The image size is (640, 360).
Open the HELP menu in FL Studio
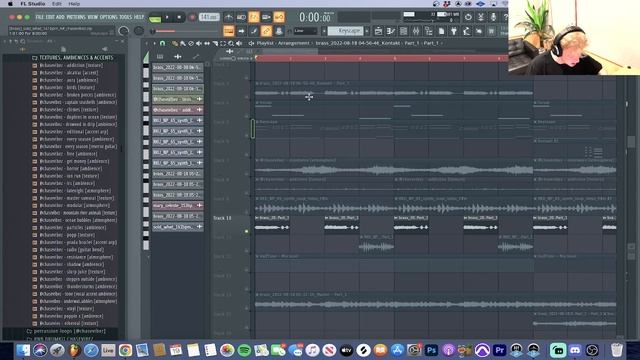139,17
